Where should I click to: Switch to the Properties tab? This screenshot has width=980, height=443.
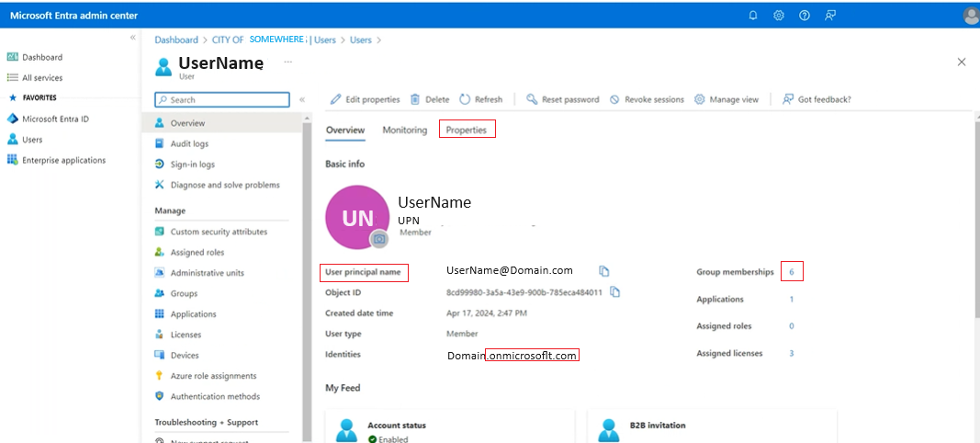(467, 131)
